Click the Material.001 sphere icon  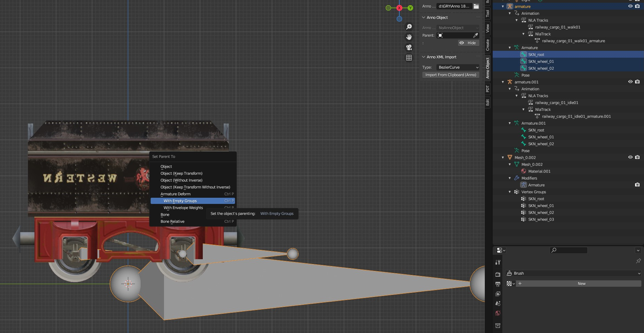click(x=524, y=171)
